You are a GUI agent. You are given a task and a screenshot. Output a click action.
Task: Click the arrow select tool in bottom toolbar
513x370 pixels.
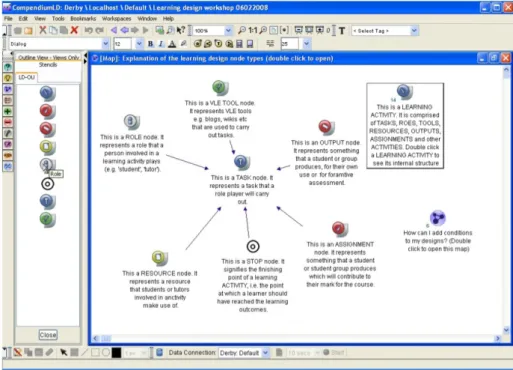(x=63, y=352)
